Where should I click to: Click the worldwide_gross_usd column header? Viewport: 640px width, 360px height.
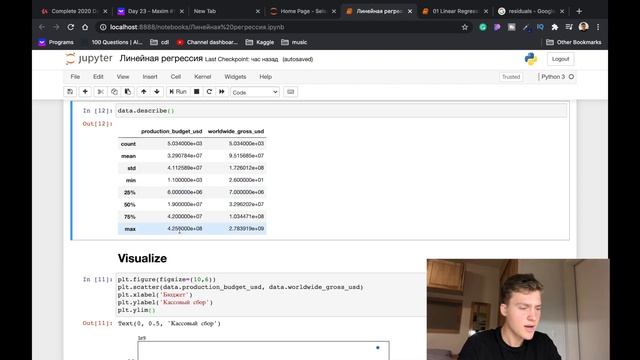coord(236,131)
